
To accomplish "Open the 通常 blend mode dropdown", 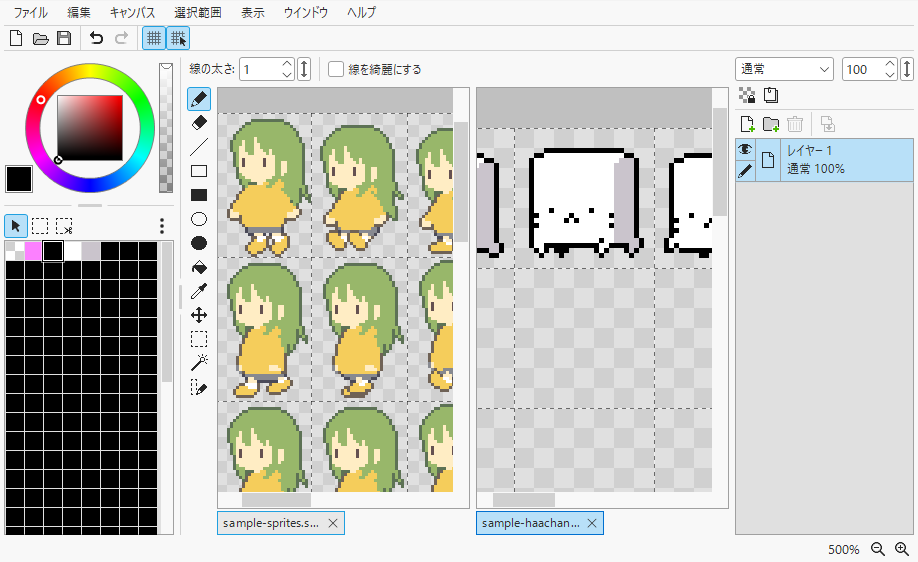I will pyautogui.click(x=784, y=69).
